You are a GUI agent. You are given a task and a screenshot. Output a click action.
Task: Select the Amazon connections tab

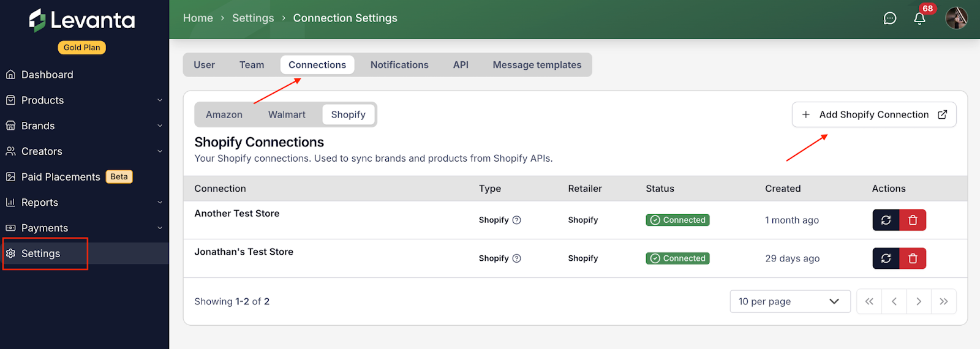tap(224, 114)
